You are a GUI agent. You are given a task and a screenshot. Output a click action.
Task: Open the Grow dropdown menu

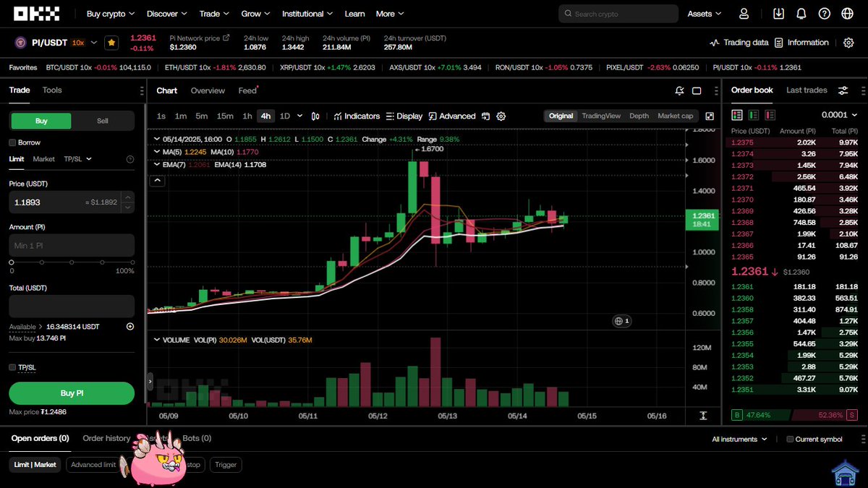point(255,14)
